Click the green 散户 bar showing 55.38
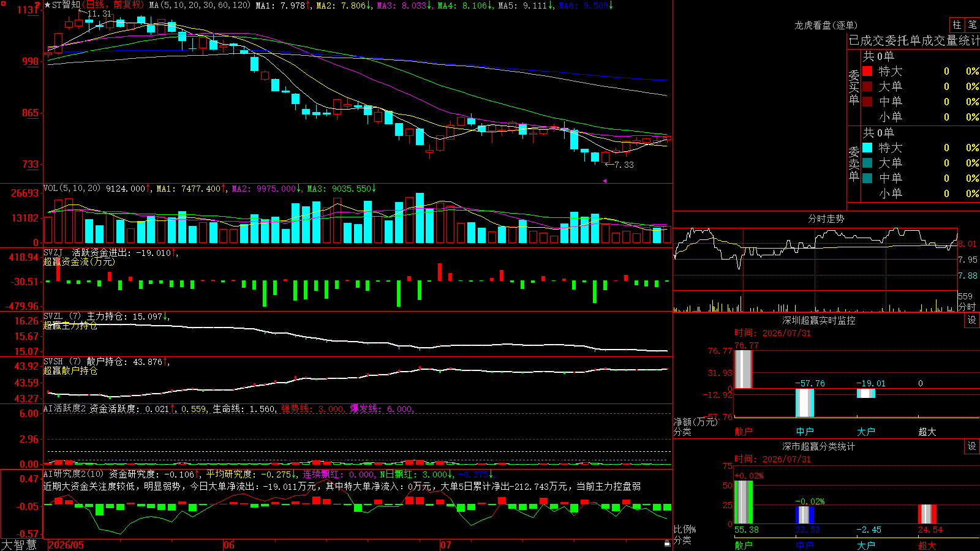The image size is (980, 551). coord(744,502)
